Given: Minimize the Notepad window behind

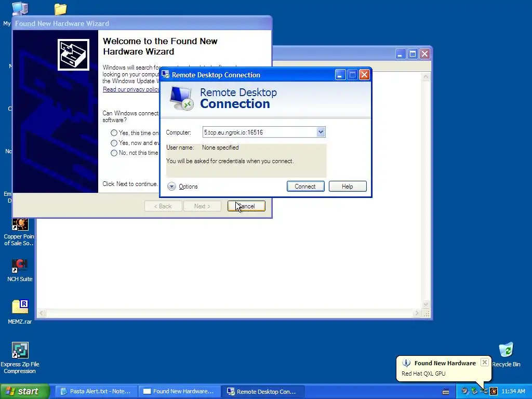Looking at the screenshot, I should point(401,54).
